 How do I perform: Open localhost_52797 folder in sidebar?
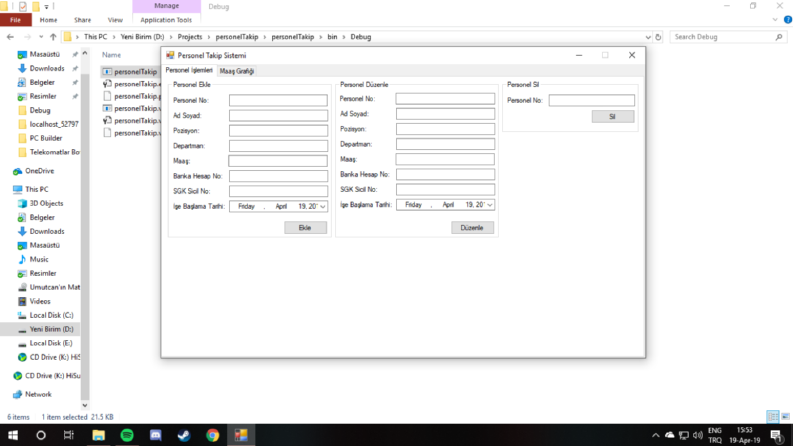(54, 124)
